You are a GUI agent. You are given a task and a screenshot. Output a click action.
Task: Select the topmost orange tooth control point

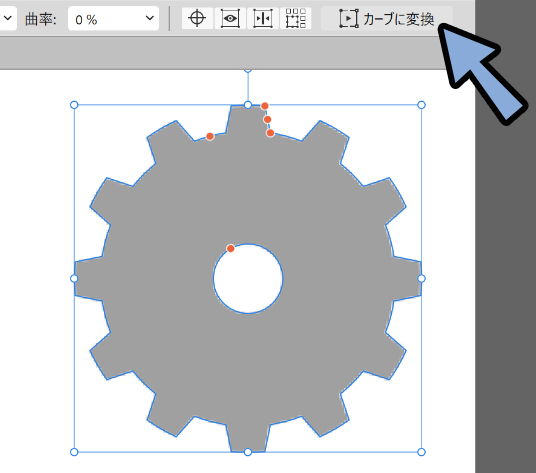(265, 106)
